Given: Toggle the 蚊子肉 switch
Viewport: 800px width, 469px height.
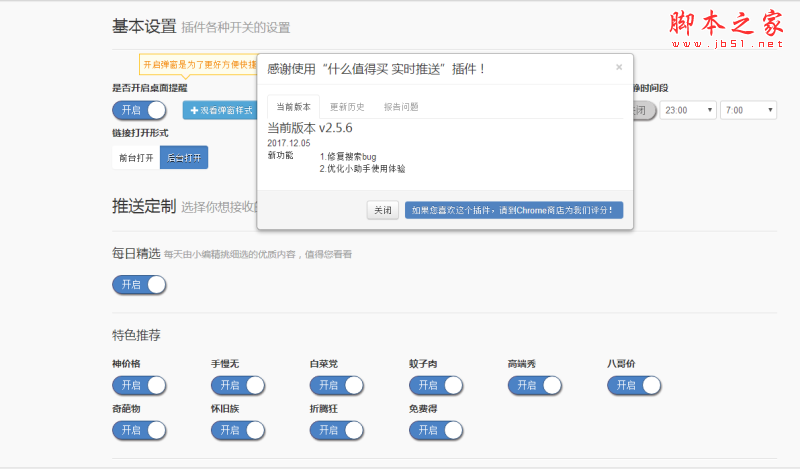Looking at the screenshot, I should [x=436, y=385].
